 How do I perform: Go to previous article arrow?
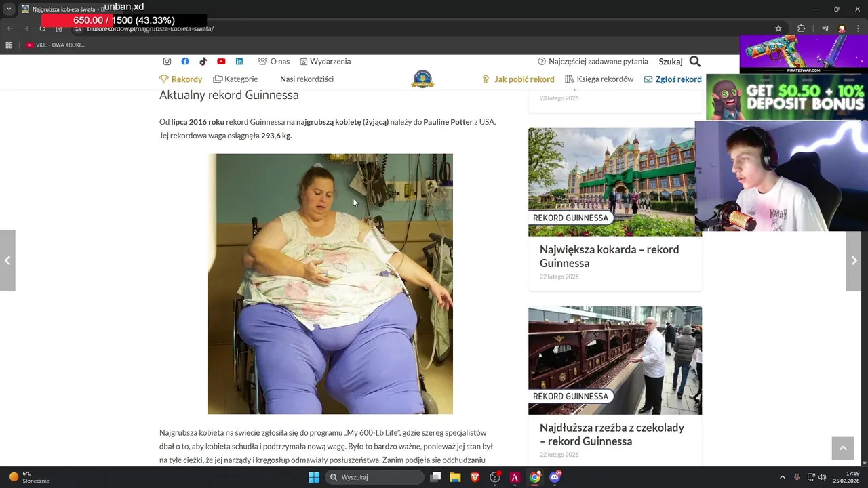7,261
